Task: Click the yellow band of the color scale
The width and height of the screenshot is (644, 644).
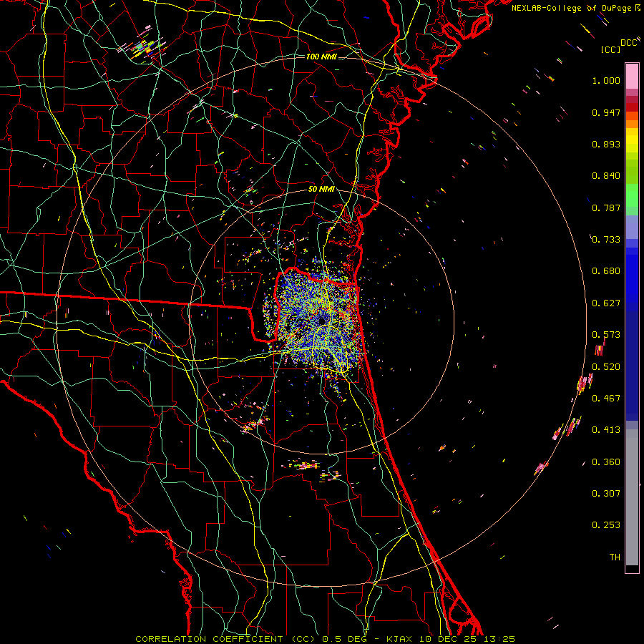Action: [632, 141]
